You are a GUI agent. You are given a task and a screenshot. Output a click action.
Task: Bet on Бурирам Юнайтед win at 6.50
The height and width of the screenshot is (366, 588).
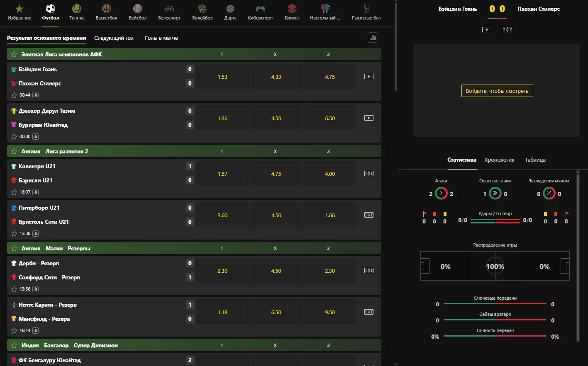coord(330,118)
